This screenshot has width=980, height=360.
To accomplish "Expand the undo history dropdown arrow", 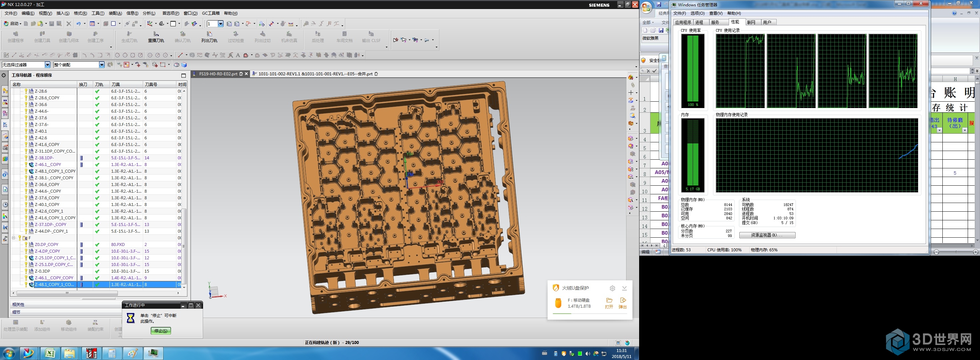I will click(x=84, y=24).
